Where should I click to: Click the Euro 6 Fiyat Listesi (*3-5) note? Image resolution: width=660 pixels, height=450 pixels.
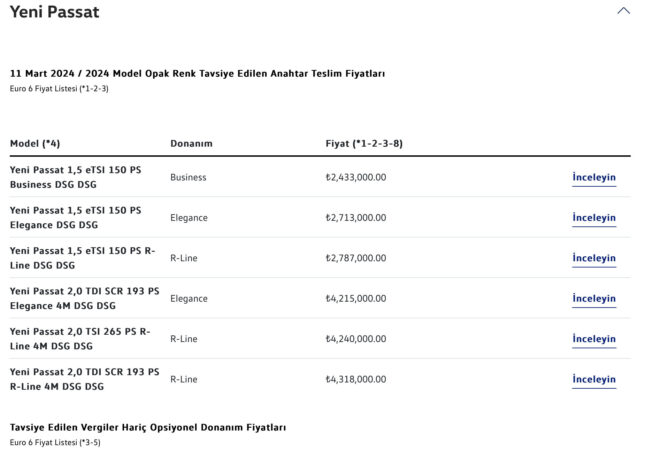tap(55, 442)
